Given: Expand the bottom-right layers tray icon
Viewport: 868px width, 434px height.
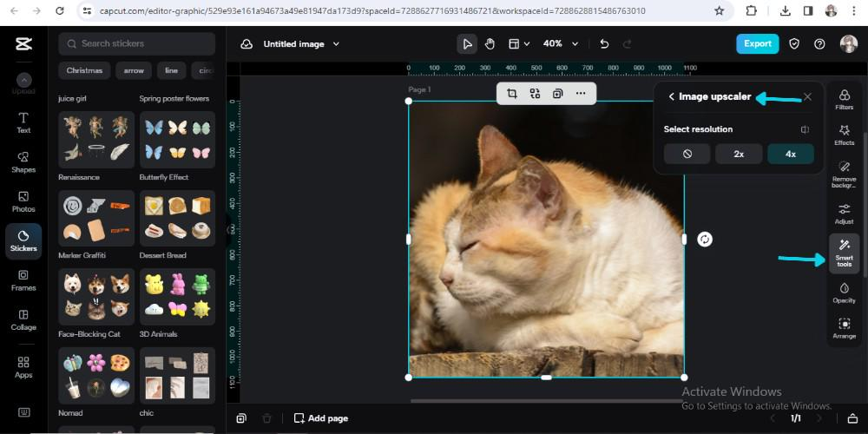Looking at the screenshot, I should click(x=853, y=418).
